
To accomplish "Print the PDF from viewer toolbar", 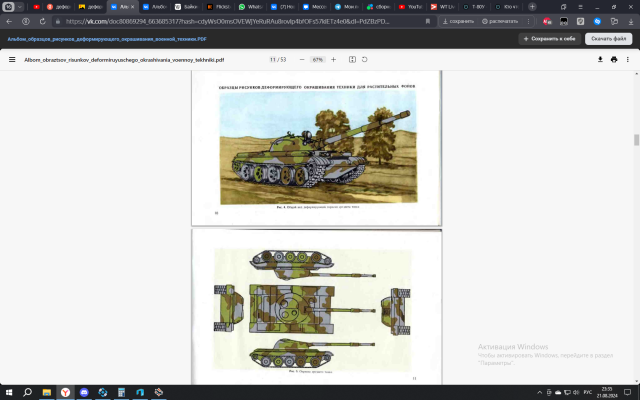I will click(613, 59).
